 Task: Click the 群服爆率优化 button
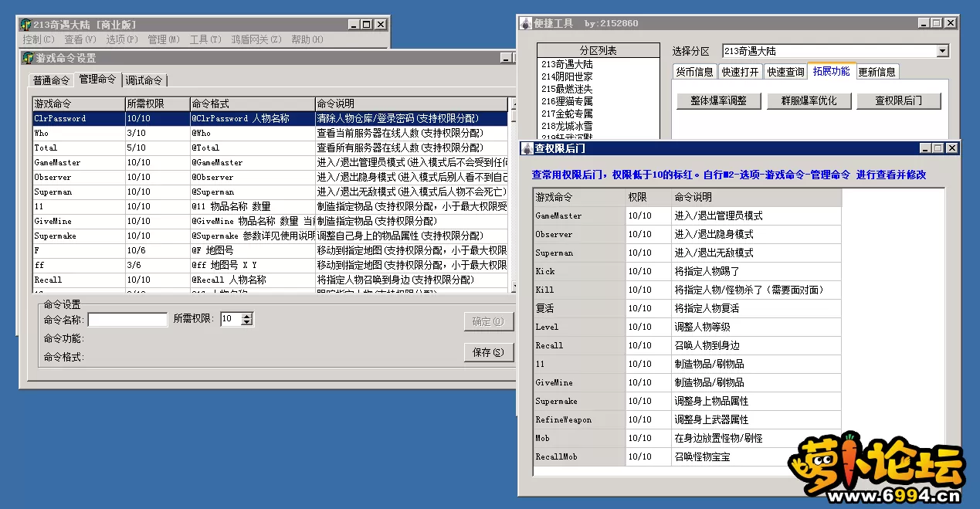point(809,100)
